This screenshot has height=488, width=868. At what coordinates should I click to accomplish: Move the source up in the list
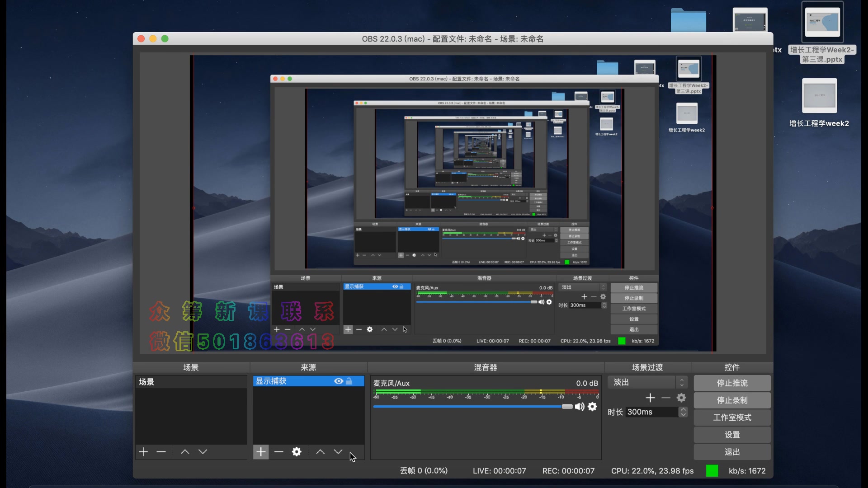[320, 452]
